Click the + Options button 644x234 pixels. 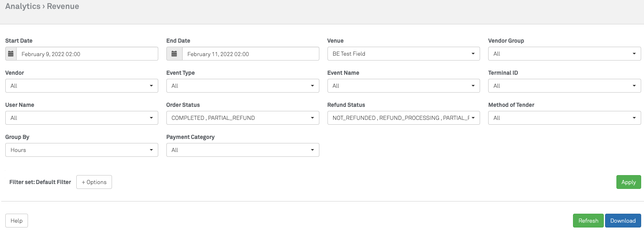pos(94,182)
